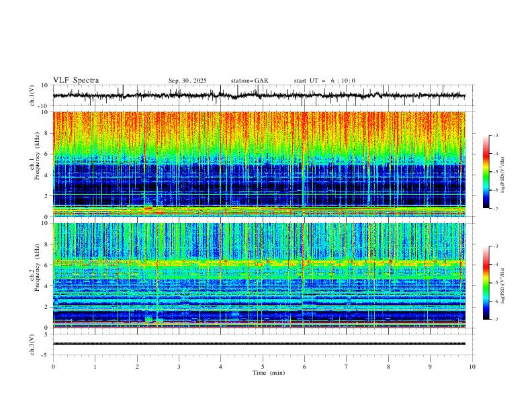Click the "VLF Spectra" plot title
This screenshot has width=532, height=411.
[76, 81]
